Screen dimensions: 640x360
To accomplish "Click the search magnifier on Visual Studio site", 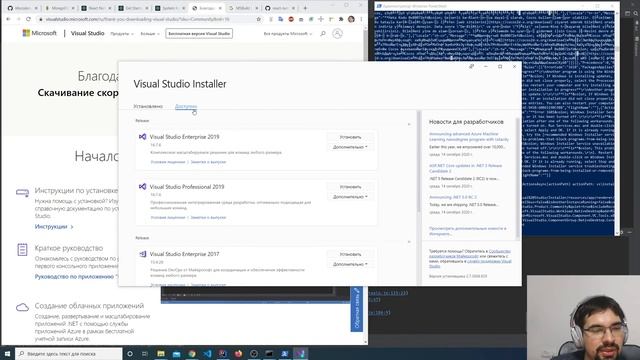I will click(x=323, y=33).
